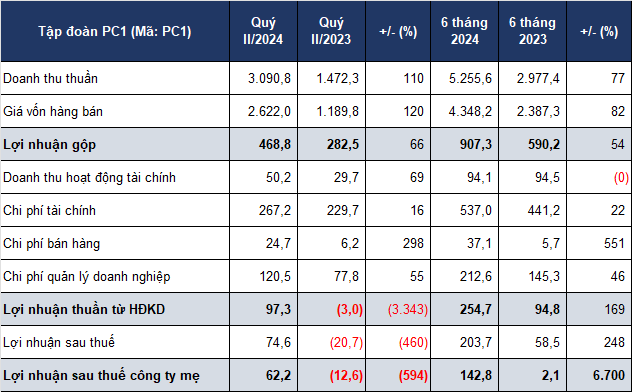Click the 5.255,6 six-month revenue cell
632x392 pixels.
click(464, 78)
